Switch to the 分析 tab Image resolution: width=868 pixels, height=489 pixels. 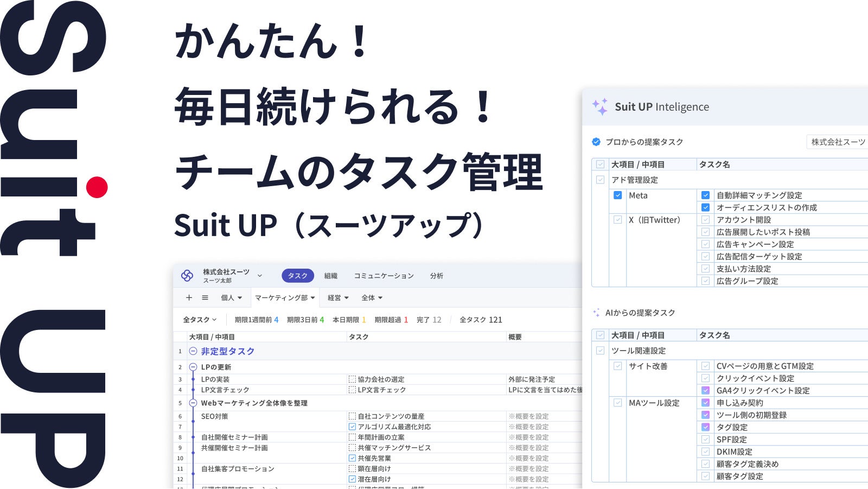(x=437, y=276)
